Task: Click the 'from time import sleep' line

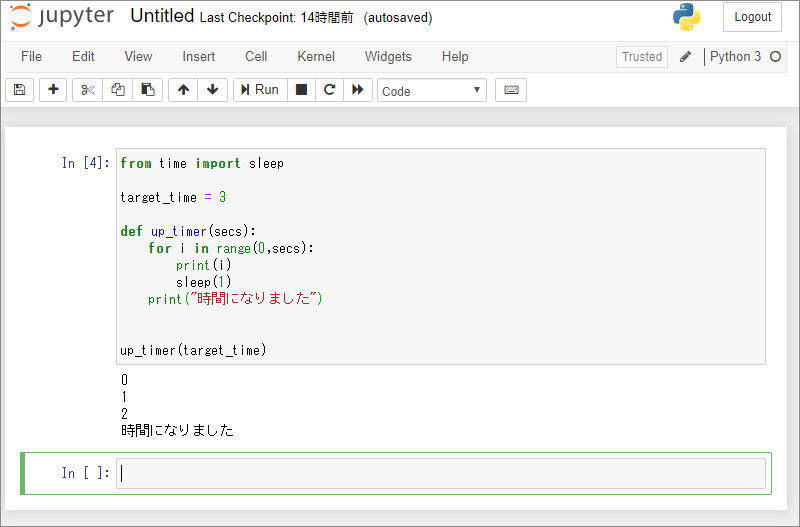Action: 202,163
